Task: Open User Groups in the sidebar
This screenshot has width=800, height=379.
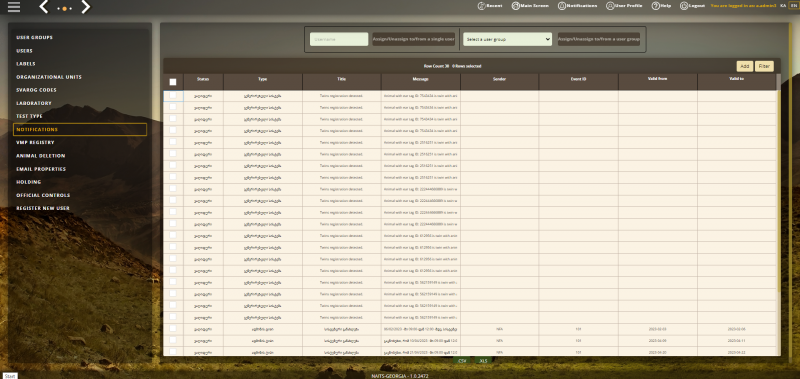Action: [x=34, y=38]
